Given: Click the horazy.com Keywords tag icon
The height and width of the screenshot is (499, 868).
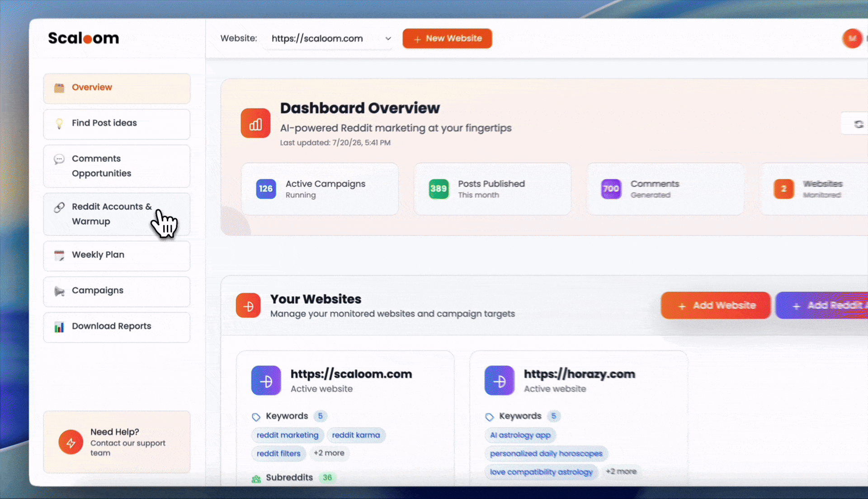Looking at the screenshot, I should (490, 417).
